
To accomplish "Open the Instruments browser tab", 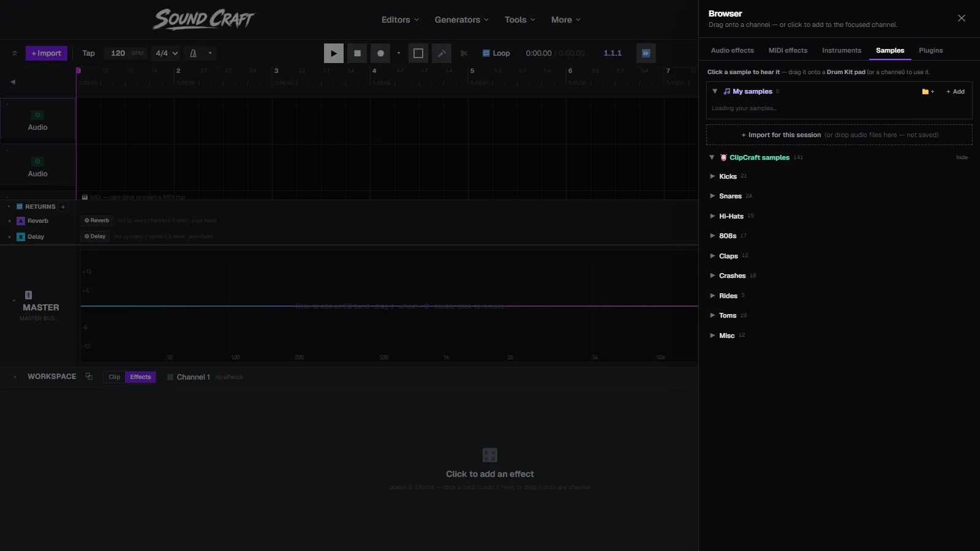I will coord(842,51).
